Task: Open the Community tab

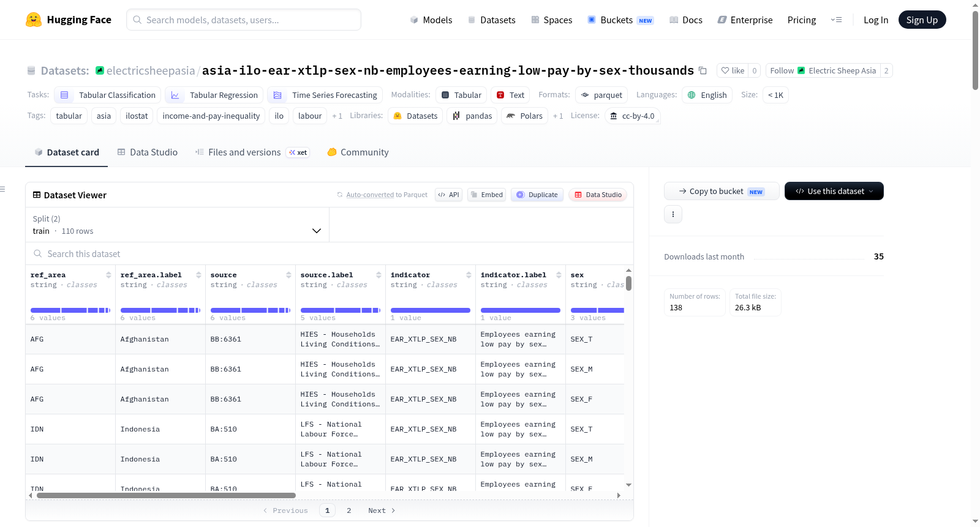Action: pyautogui.click(x=358, y=152)
